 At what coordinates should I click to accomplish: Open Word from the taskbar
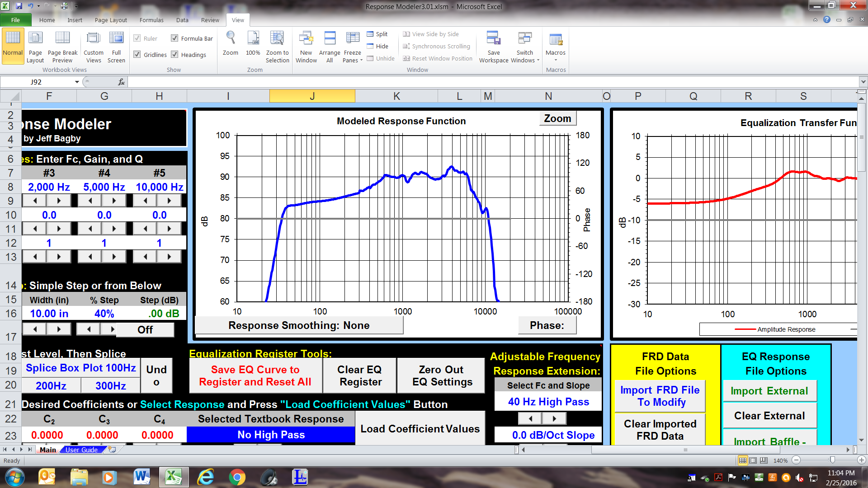click(142, 478)
